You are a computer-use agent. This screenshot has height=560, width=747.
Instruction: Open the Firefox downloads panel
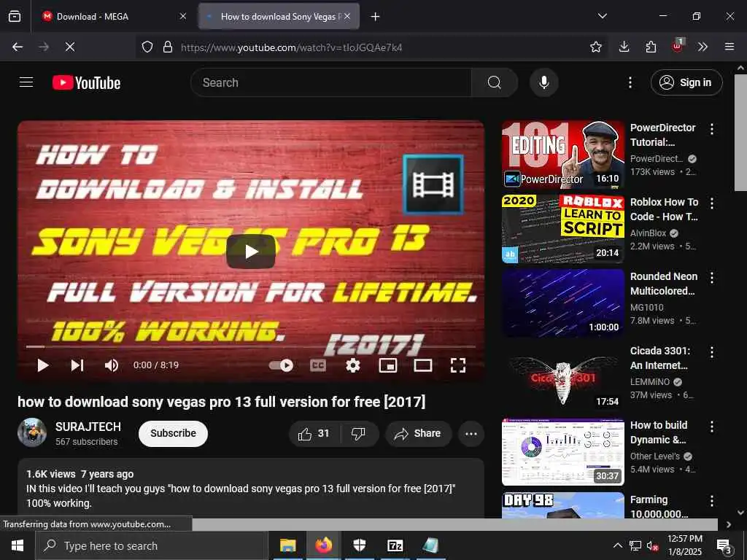624,47
